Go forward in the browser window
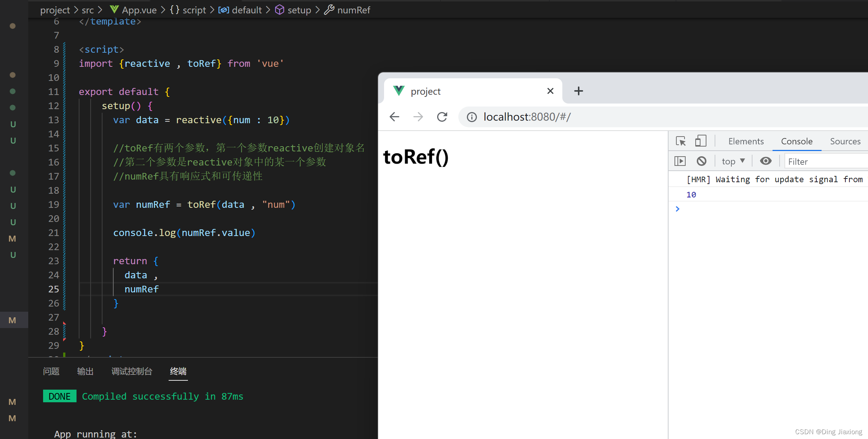The height and width of the screenshot is (439, 868). pos(418,117)
